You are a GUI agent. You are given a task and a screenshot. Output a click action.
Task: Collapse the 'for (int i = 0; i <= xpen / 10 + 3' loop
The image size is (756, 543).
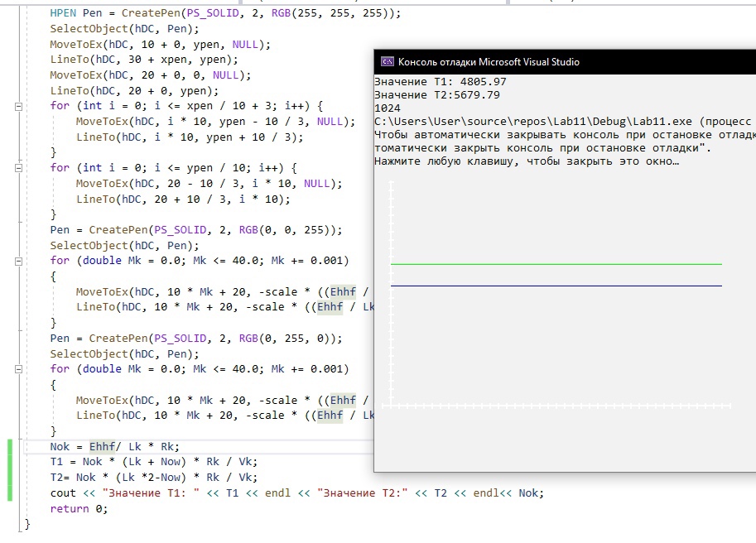click(19, 107)
